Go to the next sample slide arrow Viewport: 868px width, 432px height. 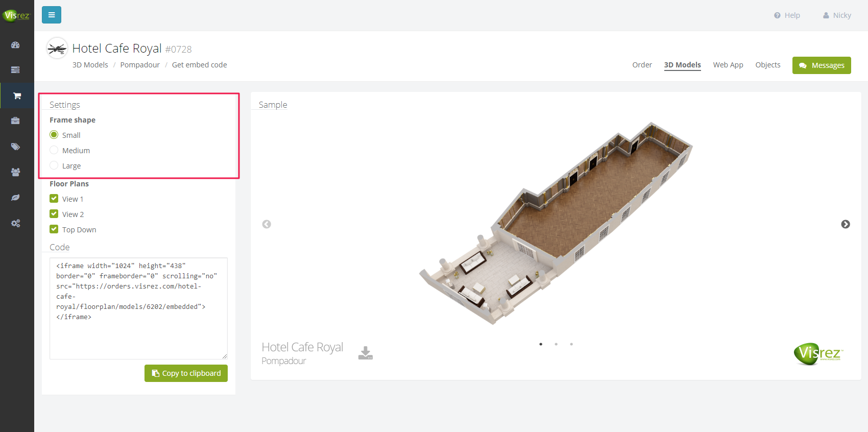pos(846,224)
